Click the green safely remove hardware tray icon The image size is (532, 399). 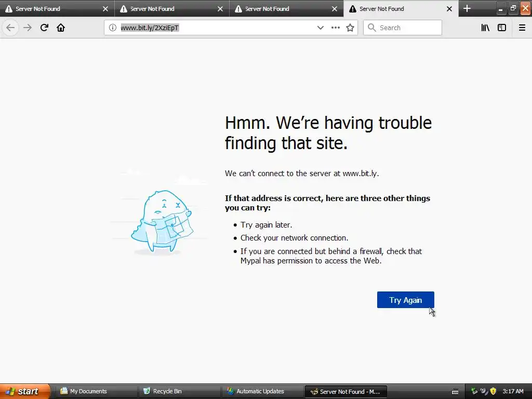pyautogui.click(x=474, y=391)
